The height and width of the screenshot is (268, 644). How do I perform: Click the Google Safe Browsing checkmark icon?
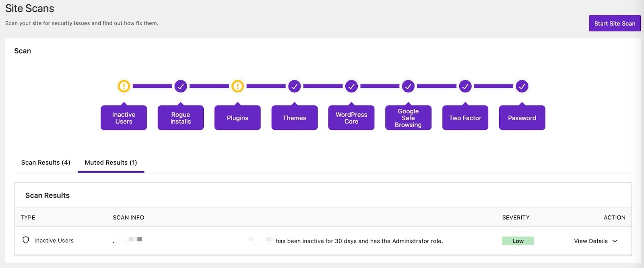(x=408, y=86)
